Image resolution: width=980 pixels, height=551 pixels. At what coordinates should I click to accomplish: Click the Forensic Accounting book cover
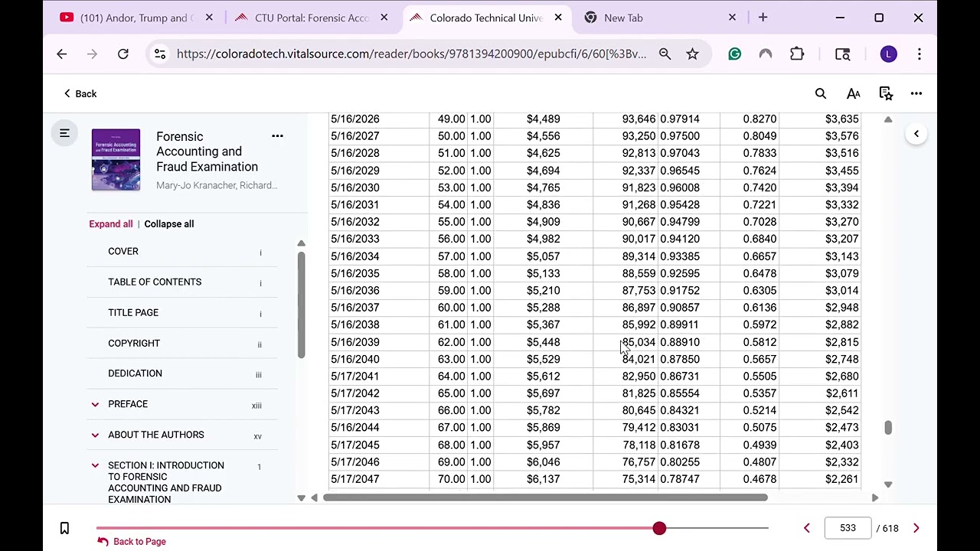point(116,160)
